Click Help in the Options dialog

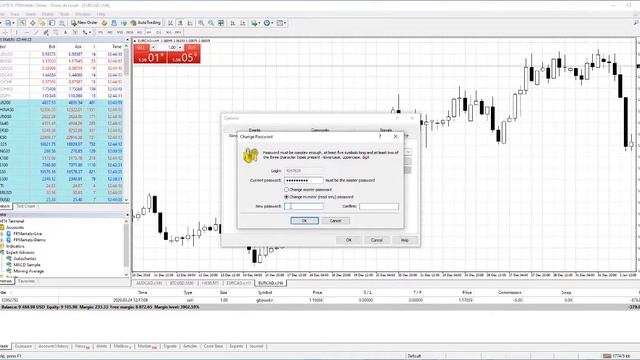[404, 240]
